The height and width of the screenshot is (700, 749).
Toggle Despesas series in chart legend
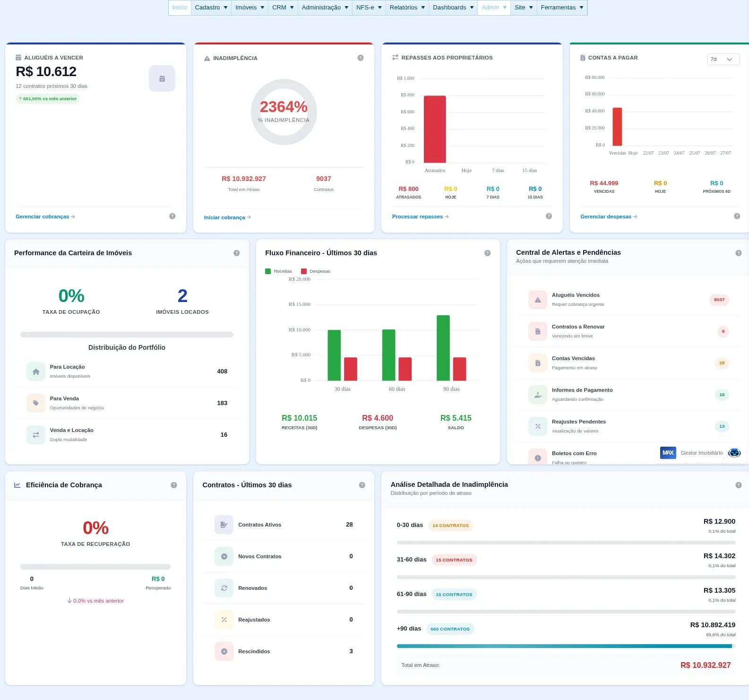(x=316, y=271)
